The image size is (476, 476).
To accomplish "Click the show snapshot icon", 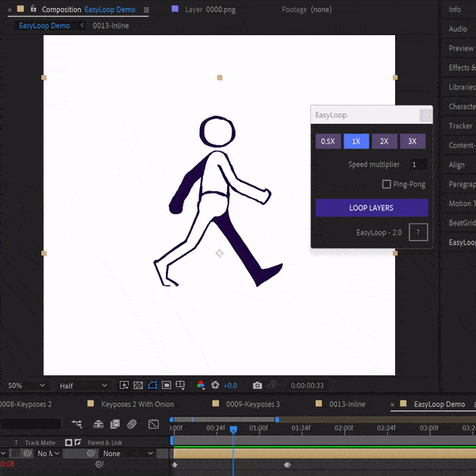I will [271, 385].
